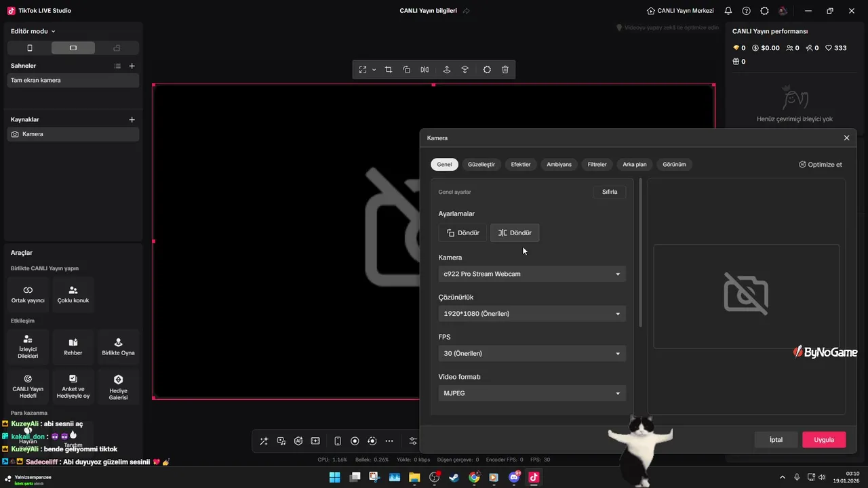Switch to the Güzelleştir tab
The width and height of the screenshot is (868, 488).
tap(481, 164)
